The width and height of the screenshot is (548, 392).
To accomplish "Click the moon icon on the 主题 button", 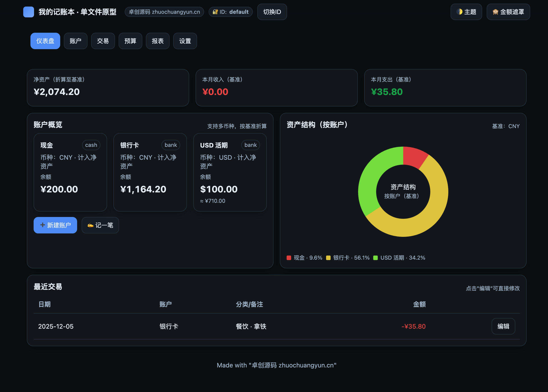I will (x=459, y=12).
